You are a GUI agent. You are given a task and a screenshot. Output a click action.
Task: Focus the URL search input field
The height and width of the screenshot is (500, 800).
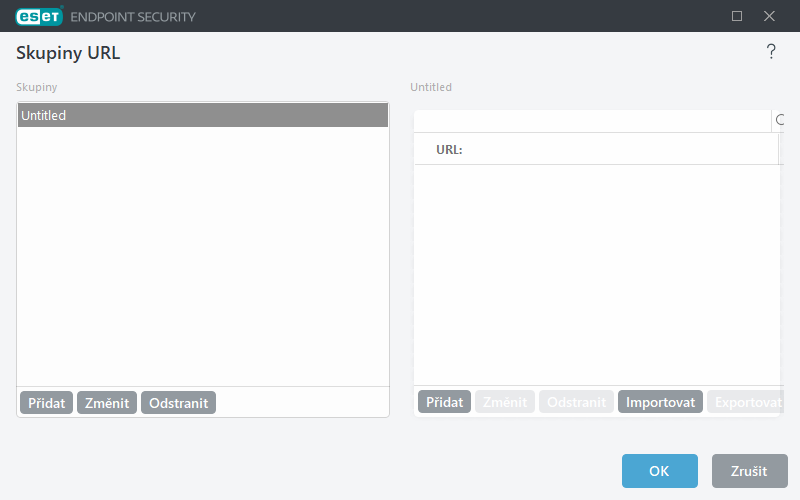(x=592, y=121)
